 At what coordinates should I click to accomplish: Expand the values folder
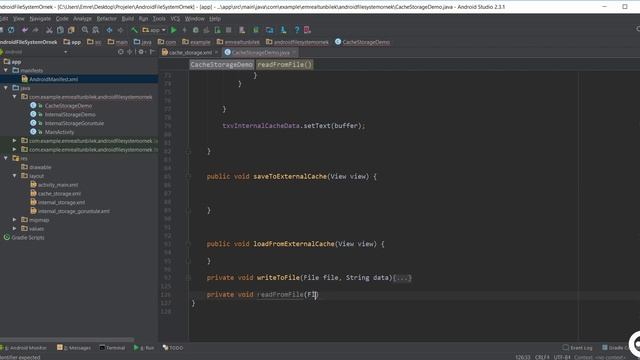15,229
